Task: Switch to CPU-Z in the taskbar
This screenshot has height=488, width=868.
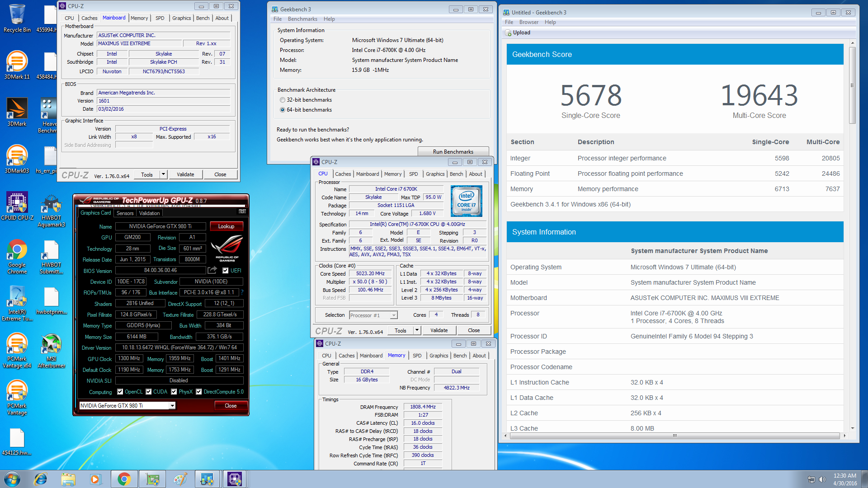Action: 235,479
